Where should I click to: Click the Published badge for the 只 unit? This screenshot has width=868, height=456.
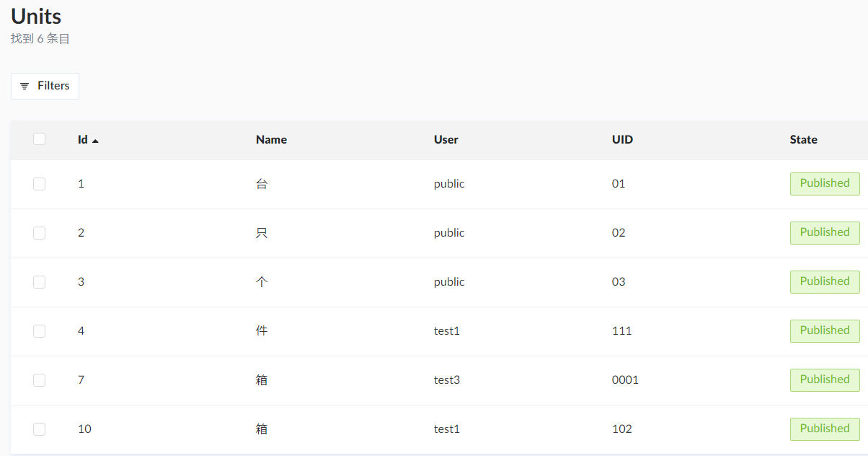[x=825, y=232]
